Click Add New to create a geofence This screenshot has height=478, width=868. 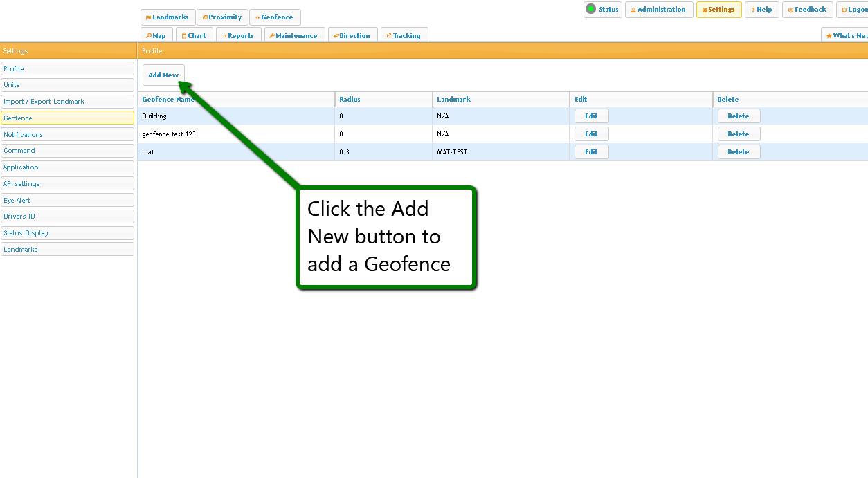pyautogui.click(x=163, y=75)
